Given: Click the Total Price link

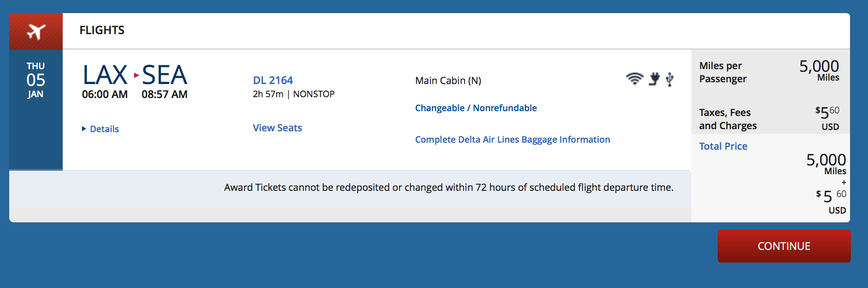Looking at the screenshot, I should click(x=723, y=146).
